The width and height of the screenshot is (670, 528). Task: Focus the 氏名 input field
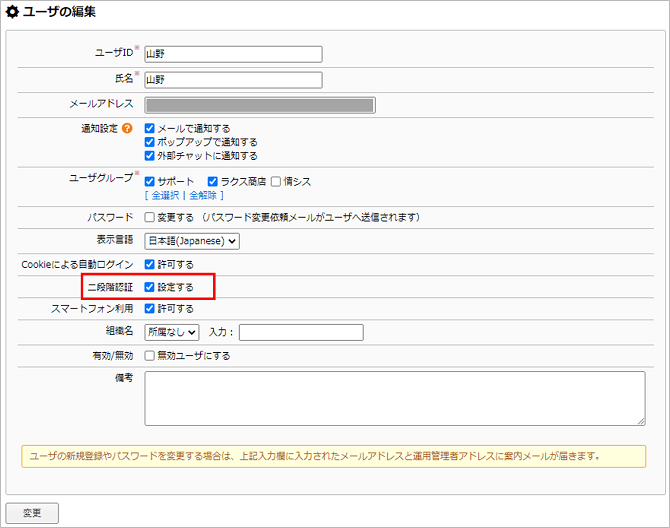[x=233, y=80]
